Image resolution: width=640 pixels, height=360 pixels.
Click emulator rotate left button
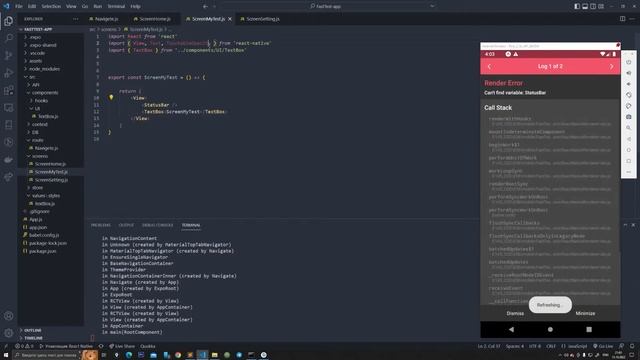629,95
